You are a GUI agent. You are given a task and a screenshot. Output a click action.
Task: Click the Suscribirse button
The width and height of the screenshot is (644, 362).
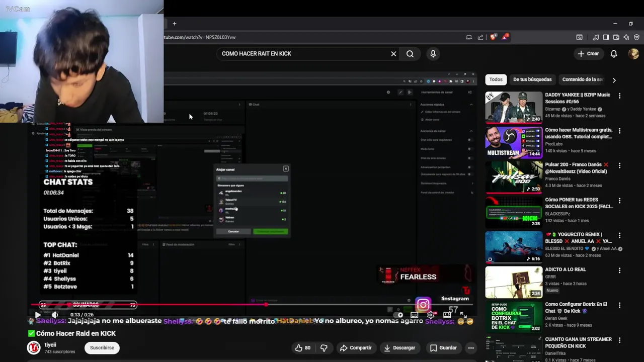102,348
